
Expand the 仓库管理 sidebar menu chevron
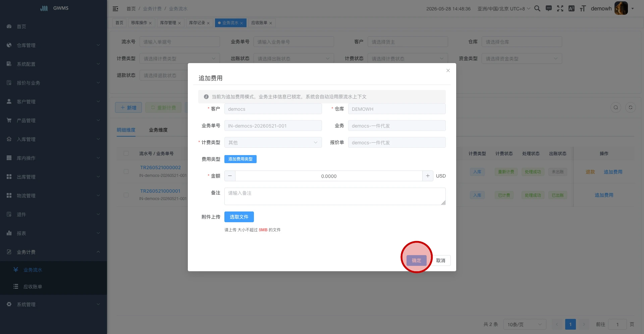pos(98,45)
